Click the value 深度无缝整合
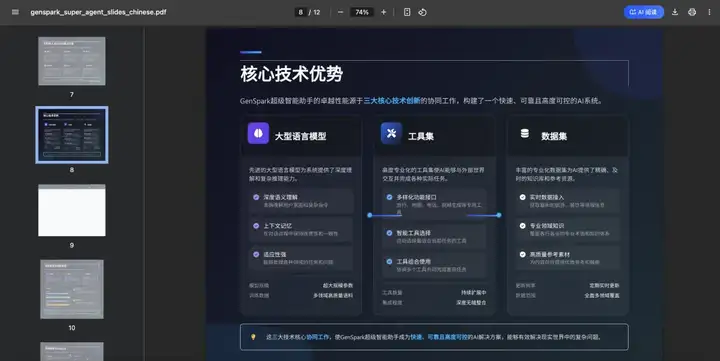 [471, 303]
